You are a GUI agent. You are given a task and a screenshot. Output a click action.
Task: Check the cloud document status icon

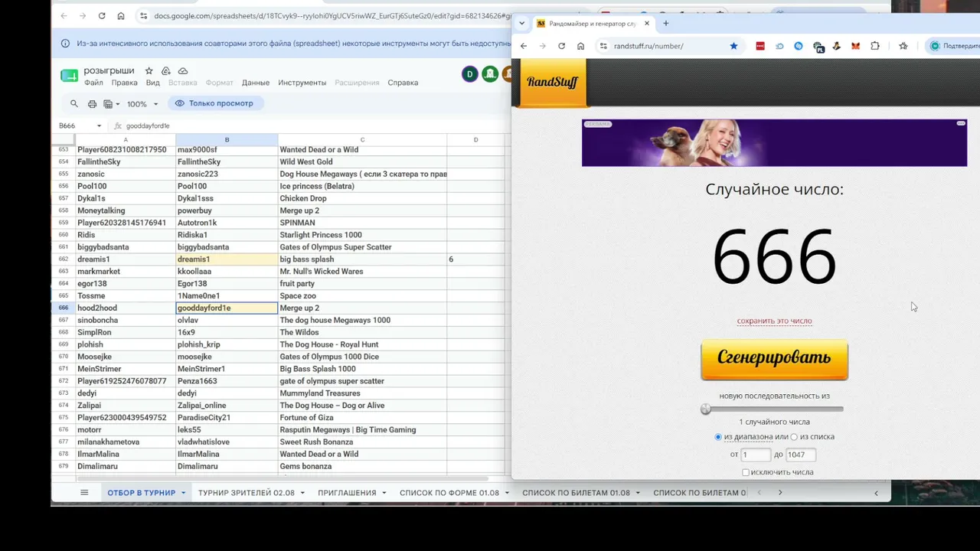point(182,70)
